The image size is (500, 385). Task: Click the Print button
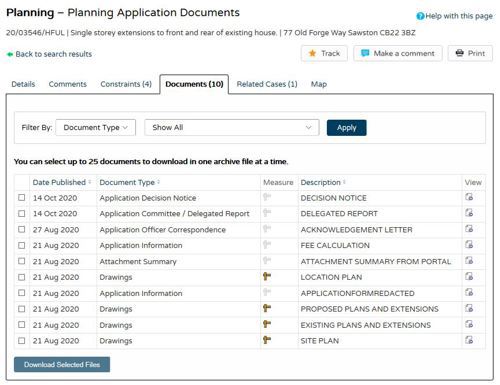pos(470,53)
